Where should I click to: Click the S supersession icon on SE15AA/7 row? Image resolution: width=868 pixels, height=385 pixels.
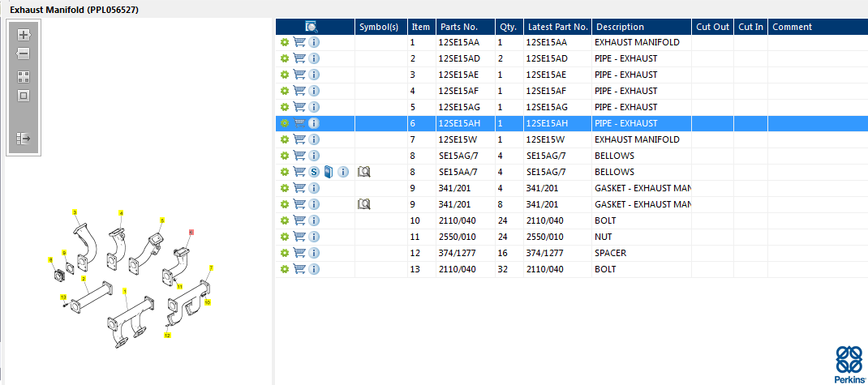coord(314,172)
